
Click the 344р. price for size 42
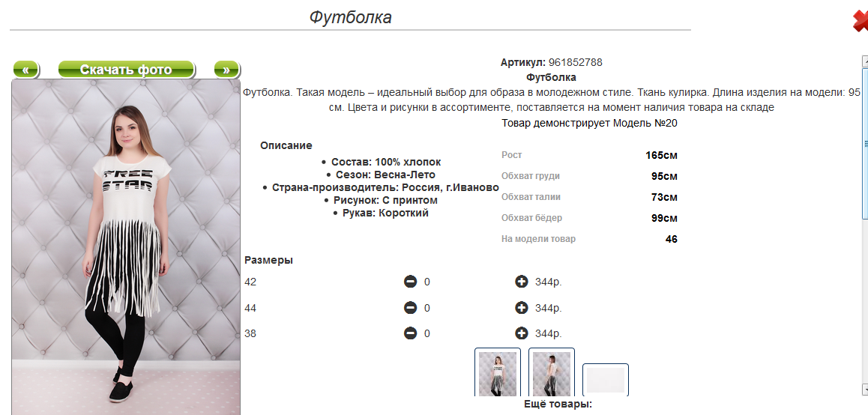coord(549,282)
